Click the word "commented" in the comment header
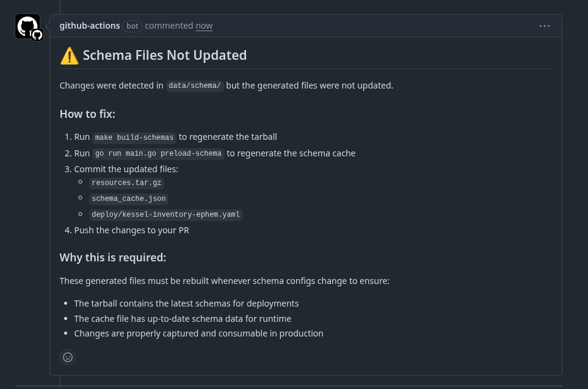The width and height of the screenshot is (588, 389). (x=169, y=26)
